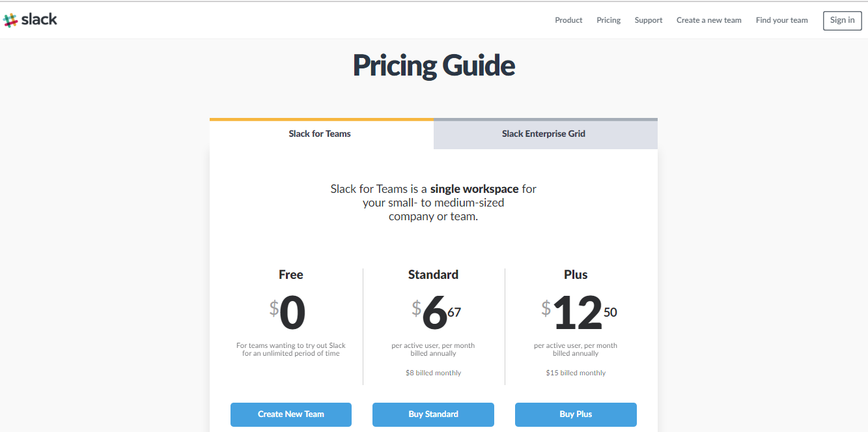
Task: Click the $0 price of the Free plan
Action: [288, 313]
